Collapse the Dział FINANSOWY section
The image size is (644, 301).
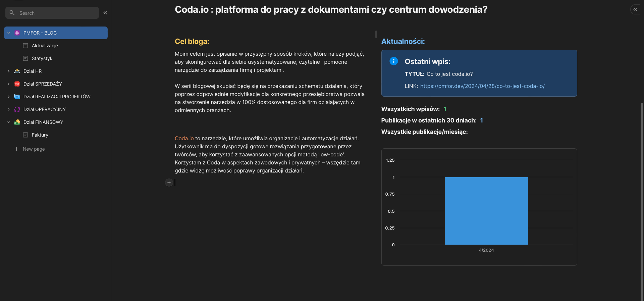click(9, 122)
